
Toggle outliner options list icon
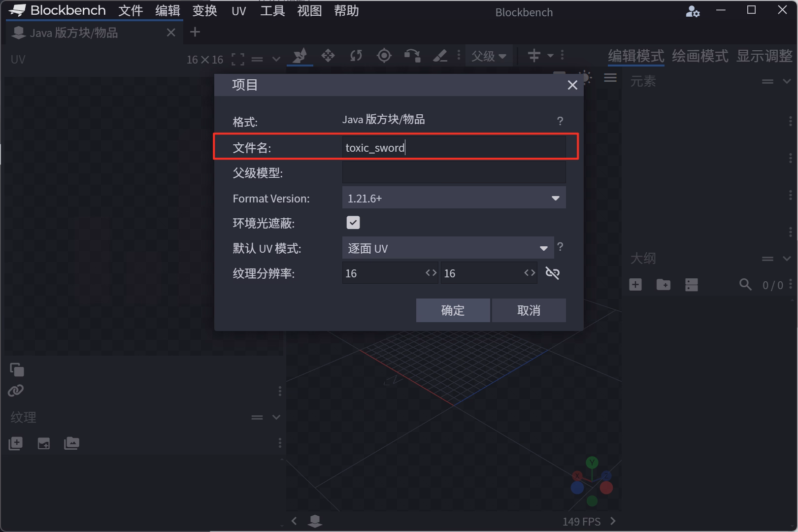[x=692, y=285]
